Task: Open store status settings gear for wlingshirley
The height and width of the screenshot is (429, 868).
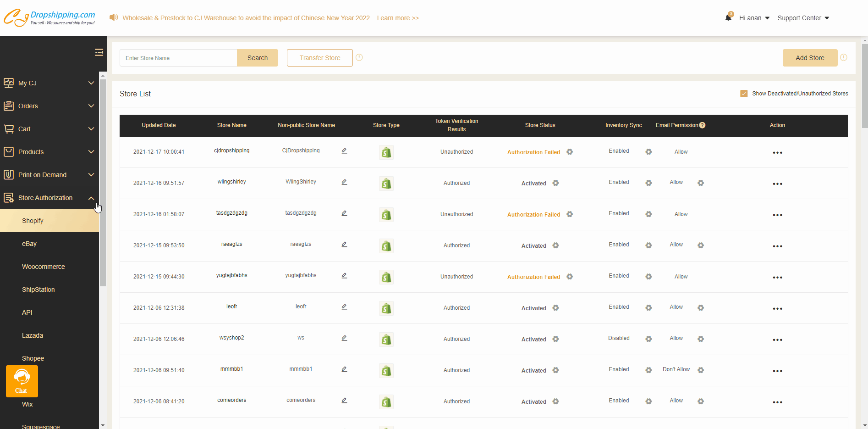Action: coord(555,183)
